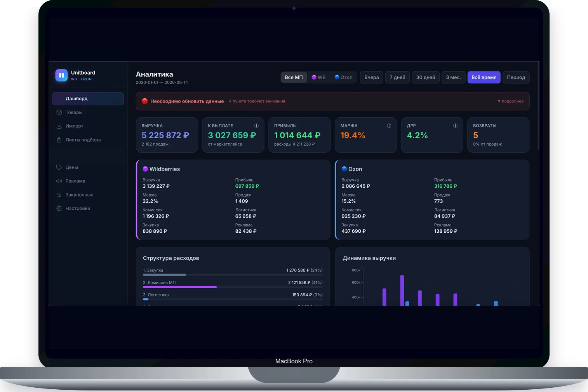Click the purple dot beside the Wildberries title
Image resolution: width=588 pixels, height=392 pixels.
click(x=145, y=169)
